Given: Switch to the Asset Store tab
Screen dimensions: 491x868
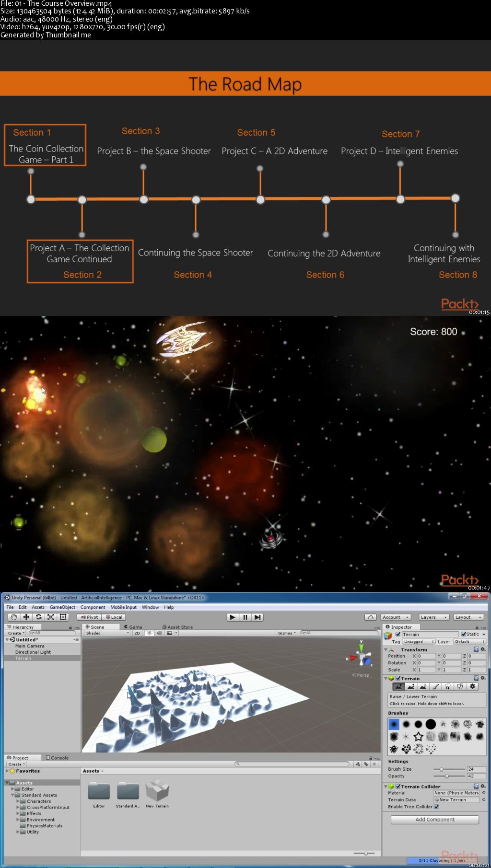Looking at the screenshot, I should (177, 626).
